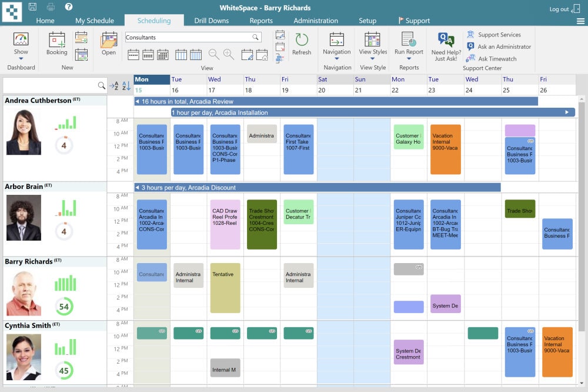Sort resources A to Z
The height and width of the screenshot is (392, 588).
(114, 86)
